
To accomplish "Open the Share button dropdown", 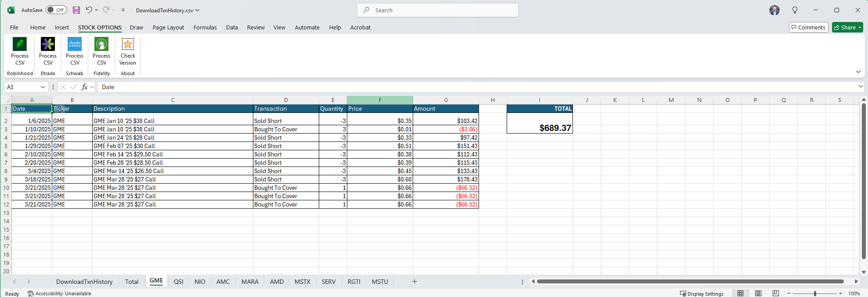I will pyautogui.click(x=847, y=27).
